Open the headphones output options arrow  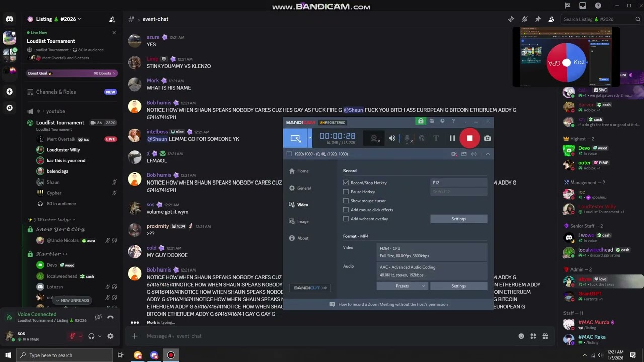click(x=99, y=336)
